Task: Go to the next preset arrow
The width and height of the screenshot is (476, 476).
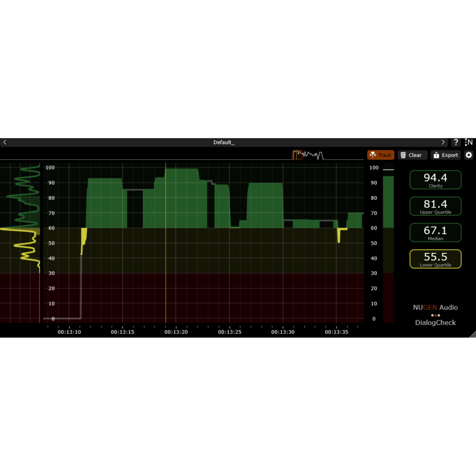Action: (443, 142)
